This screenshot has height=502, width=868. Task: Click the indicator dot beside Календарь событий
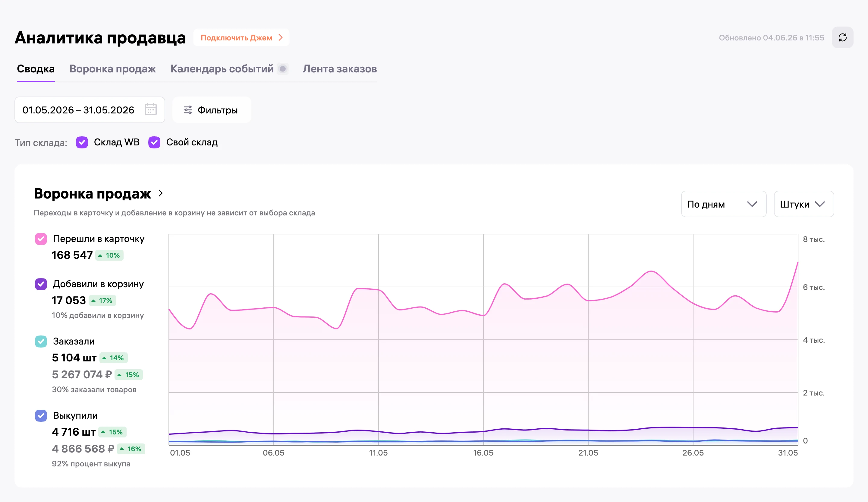pyautogui.click(x=282, y=68)
